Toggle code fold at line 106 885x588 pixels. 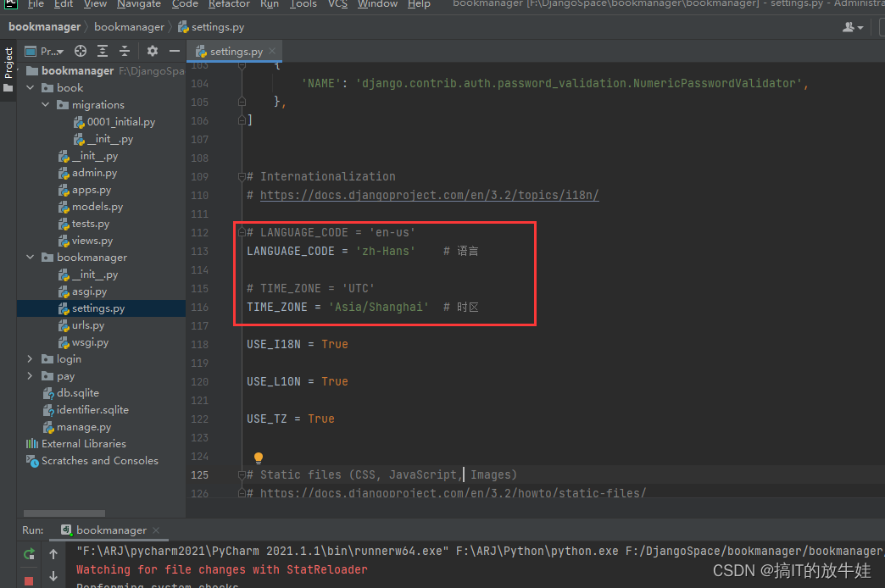(x=242, y=120)
